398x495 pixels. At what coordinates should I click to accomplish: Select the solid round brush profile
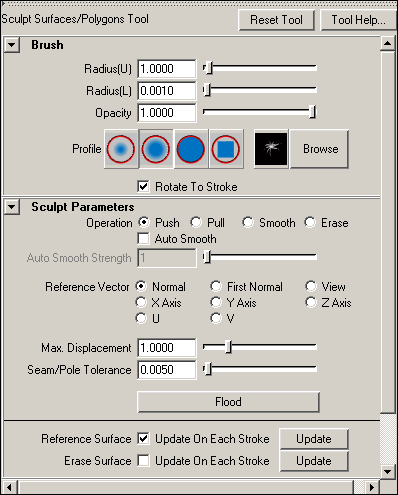190,149
